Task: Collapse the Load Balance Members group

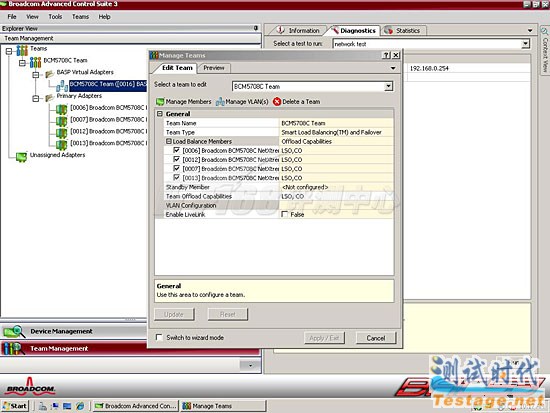Action: pyautogui.click(x=169, y=141)
